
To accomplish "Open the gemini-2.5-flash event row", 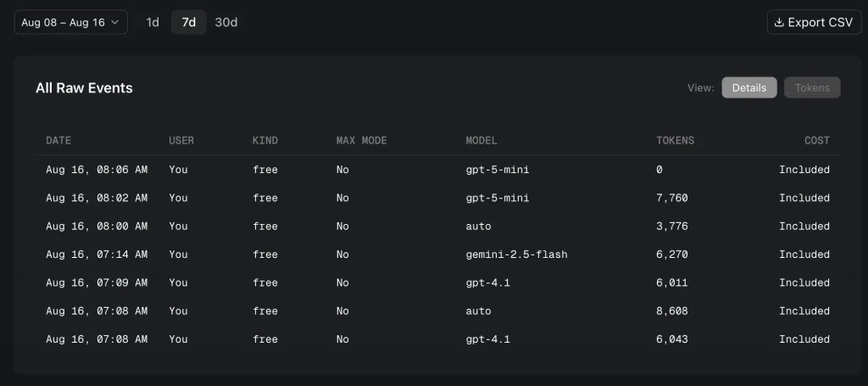I will tap(438, 255).
